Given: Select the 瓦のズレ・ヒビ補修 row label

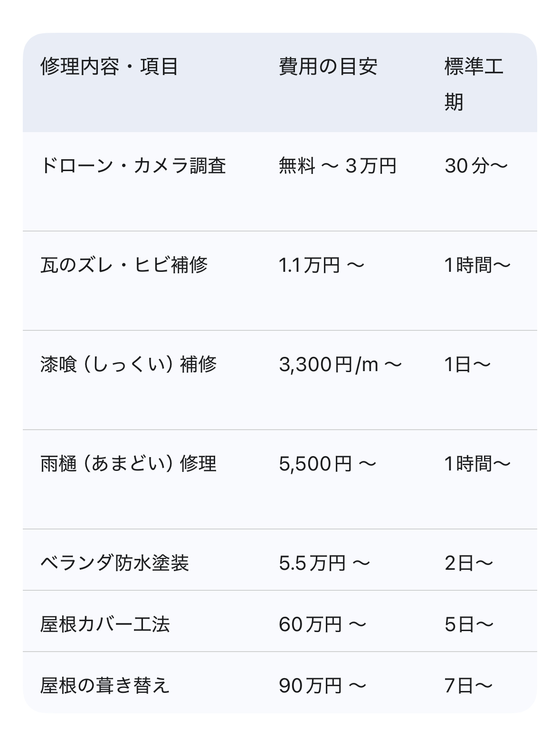Looking at the screenshot, I should tap(124, 265).
